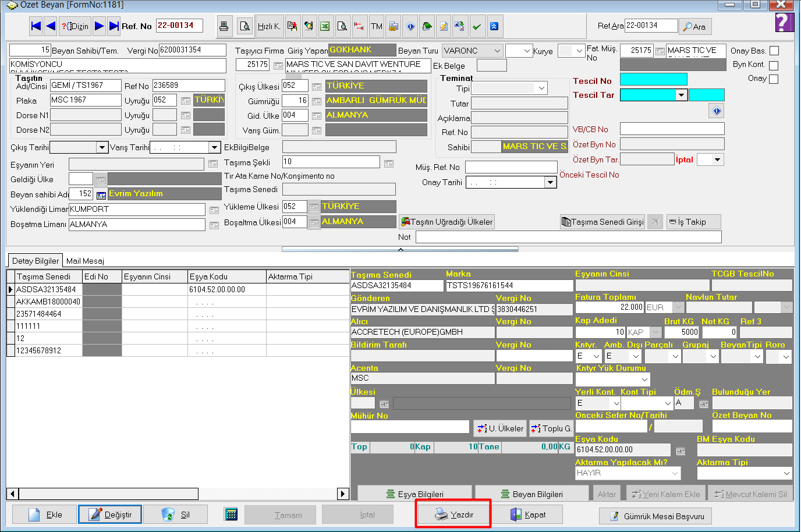The height and width of the screenshot is (532, 801).
Task: Open lookup icon next to Yükleme Ülkesi code
Action: point(314,207)
